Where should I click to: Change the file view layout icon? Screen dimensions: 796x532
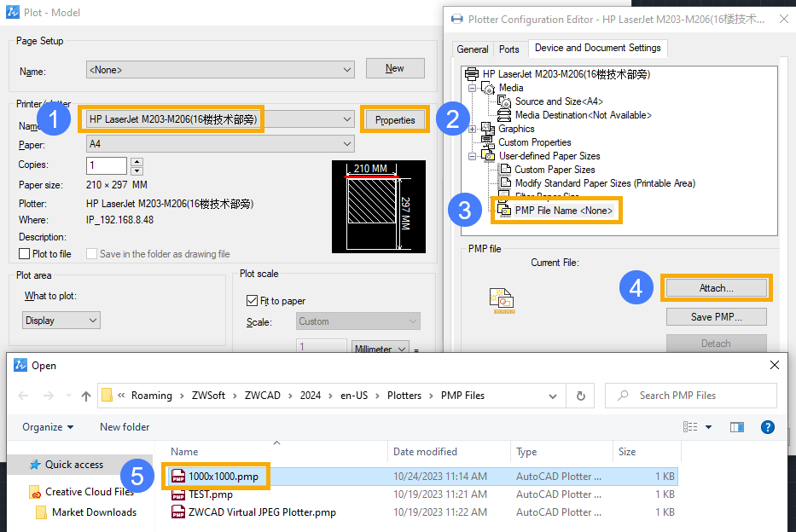[x=690, y=427]
